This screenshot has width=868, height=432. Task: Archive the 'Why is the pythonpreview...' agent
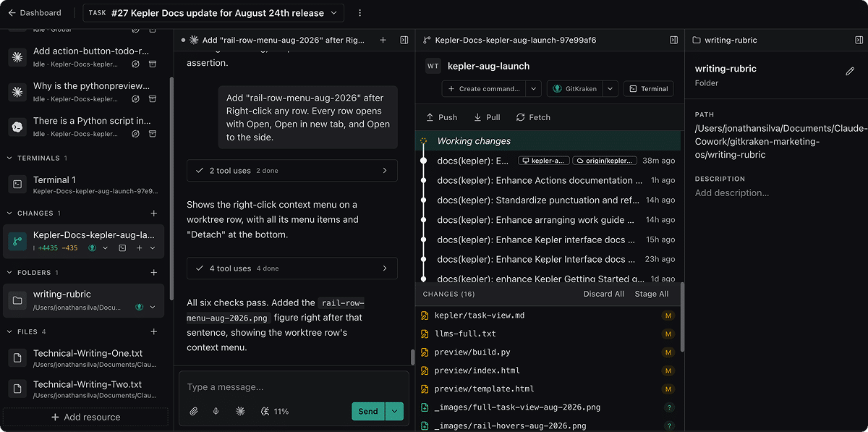click(x=153, y=99)
